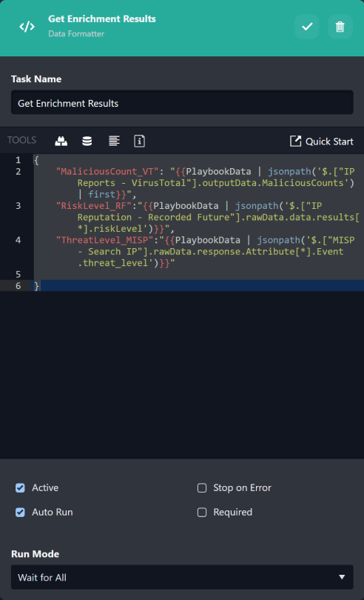Viewport: 364px width, 600px height.
Task: Open the info document tool icon
Action: click(140, 141)
